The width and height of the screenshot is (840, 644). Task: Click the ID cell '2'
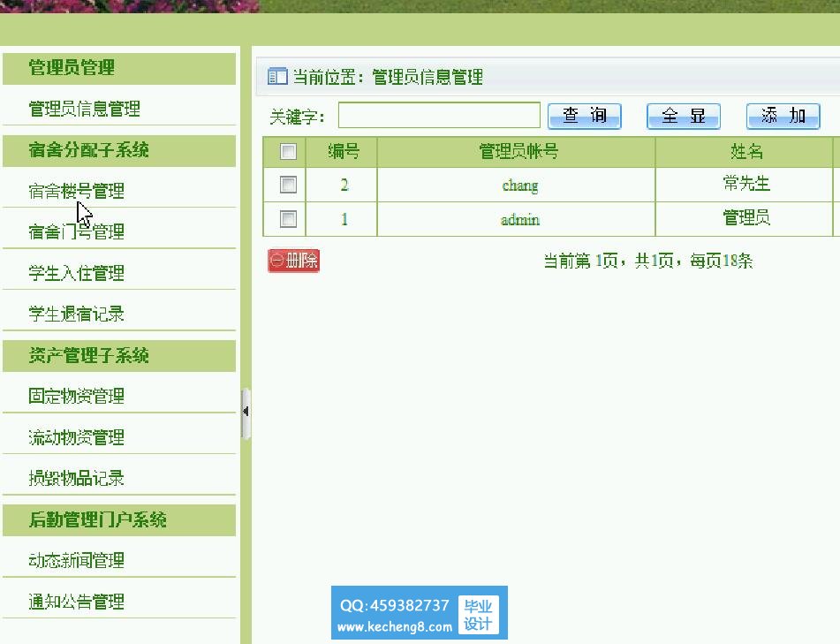(344, 186)
